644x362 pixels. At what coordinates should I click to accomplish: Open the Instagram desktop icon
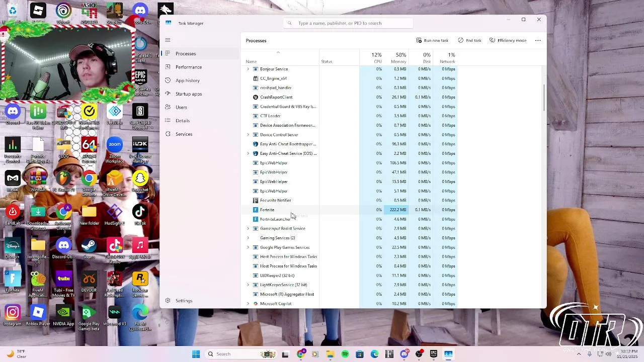click(13, 316)
